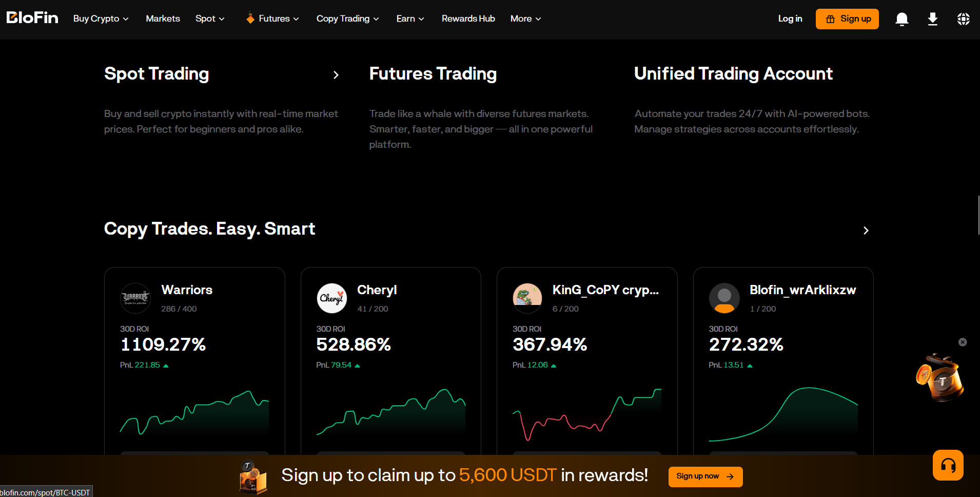Click the floating treasure chest reward icon
980x497 pixels.
940,377
